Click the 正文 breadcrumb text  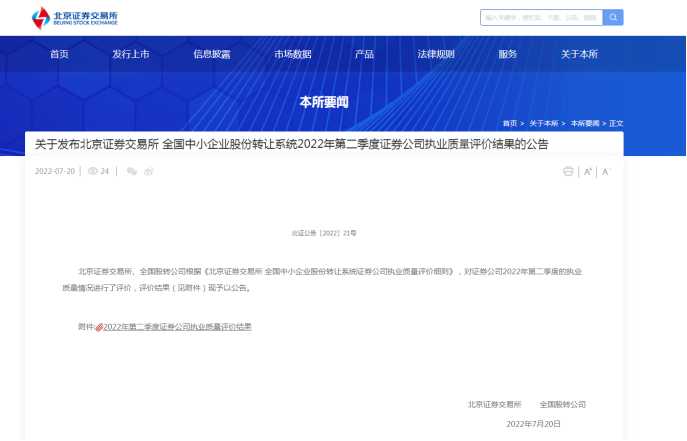click(x=616, y=123)
